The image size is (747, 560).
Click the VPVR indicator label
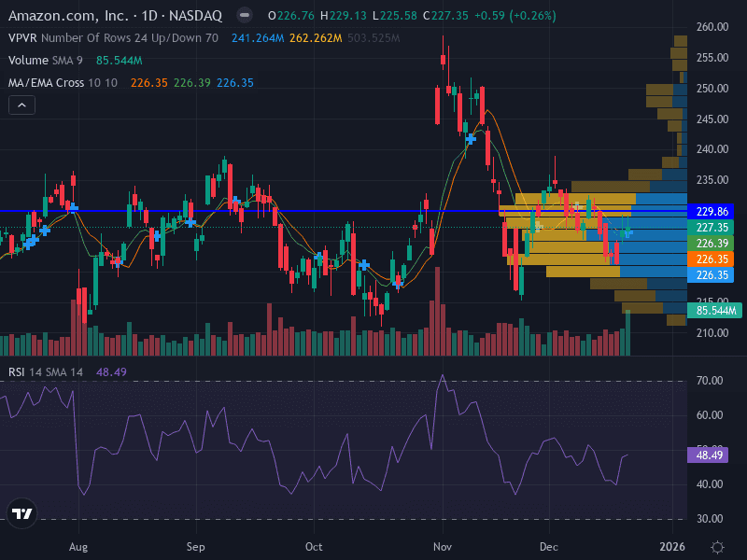click(22, 38)
